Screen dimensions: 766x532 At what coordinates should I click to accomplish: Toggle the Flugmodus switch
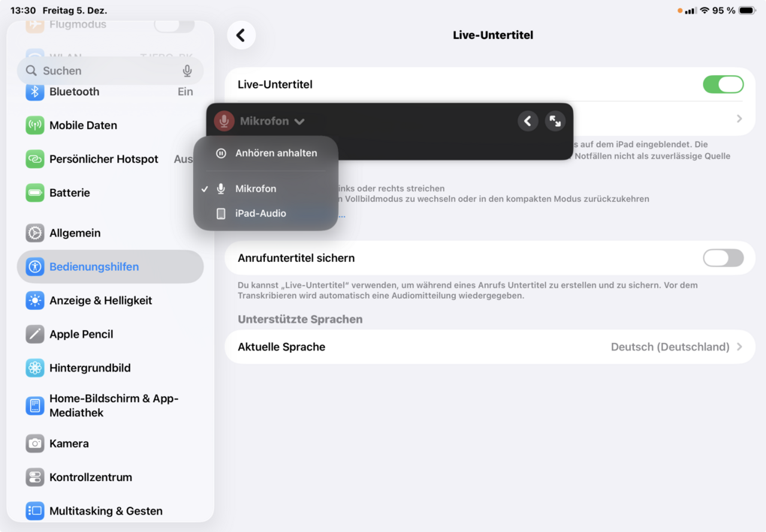click(174, 26)
